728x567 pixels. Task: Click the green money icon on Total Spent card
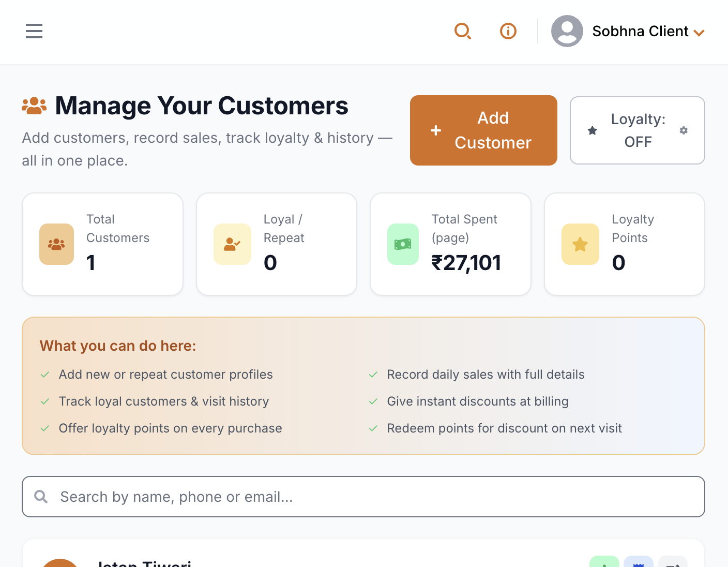click(x=403, y=244)
